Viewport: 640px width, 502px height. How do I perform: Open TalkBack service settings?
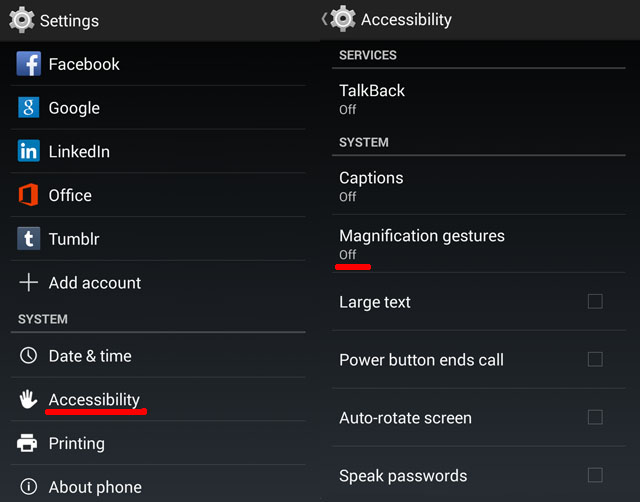[478, 99]
